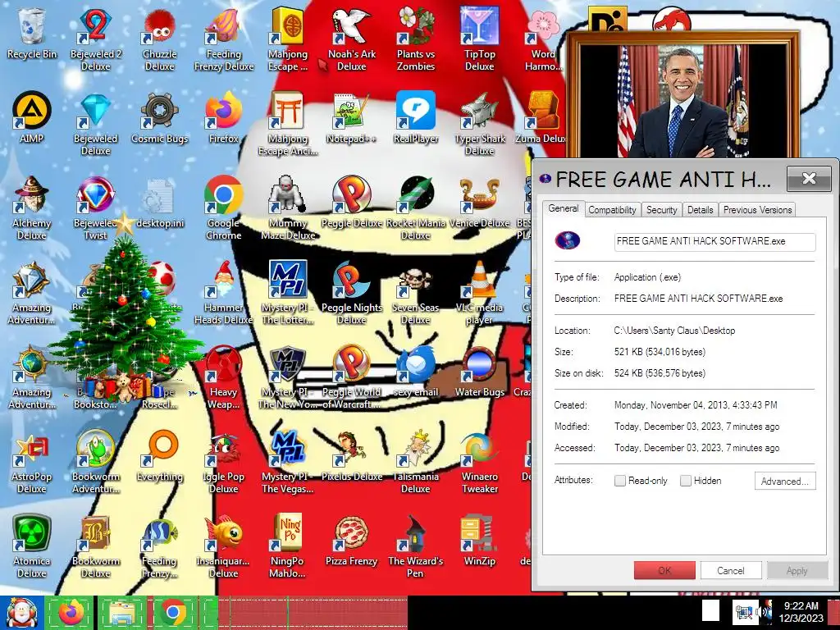
Task: Close the file properties dialog
Action: (x=809, y=178)
